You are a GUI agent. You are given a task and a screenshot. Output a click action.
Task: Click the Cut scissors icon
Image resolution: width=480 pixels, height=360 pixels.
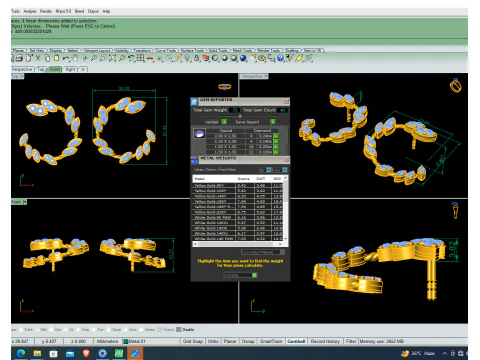tap(38, 58)
